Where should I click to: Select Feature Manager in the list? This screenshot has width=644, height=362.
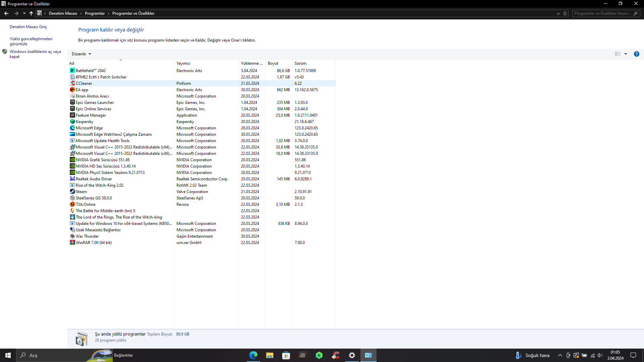click(201, 115)
